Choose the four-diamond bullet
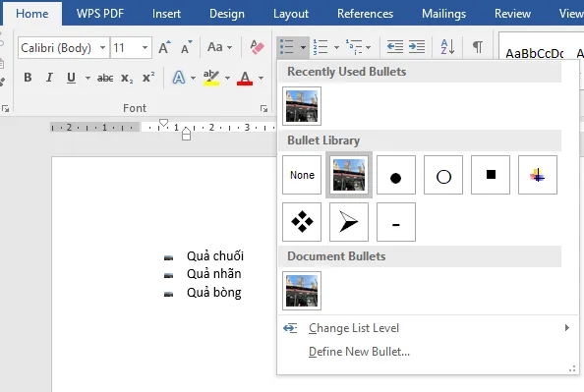Screen dimensions: 584x392 tap(302, 222)
